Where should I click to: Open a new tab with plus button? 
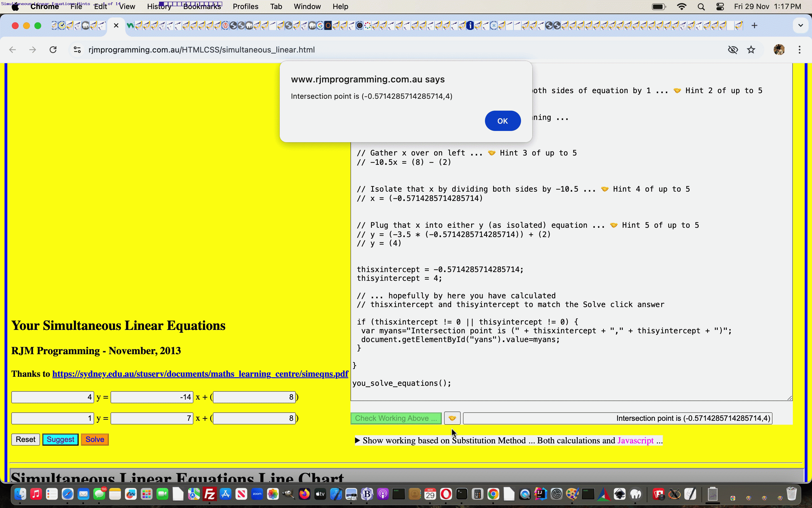click(754, 25)
